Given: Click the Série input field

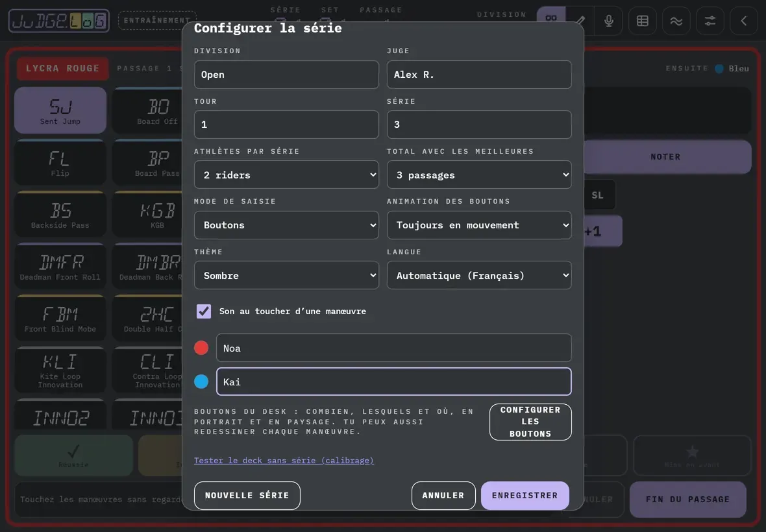Looking at the screenshot, I should [x=479, y=125].
